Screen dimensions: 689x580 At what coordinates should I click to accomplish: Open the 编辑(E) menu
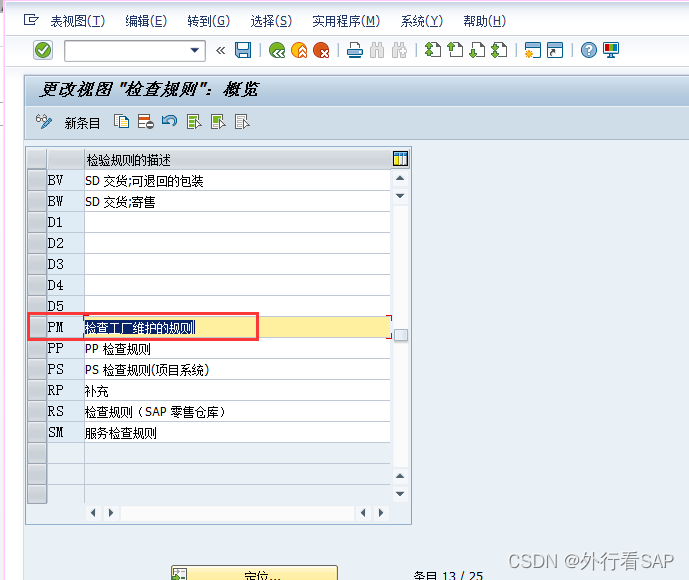146,21
